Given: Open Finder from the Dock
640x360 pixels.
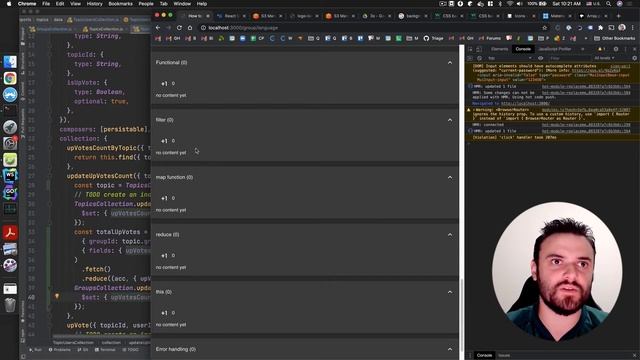Looking at the screenshot, I should click(x=10, y=62).
